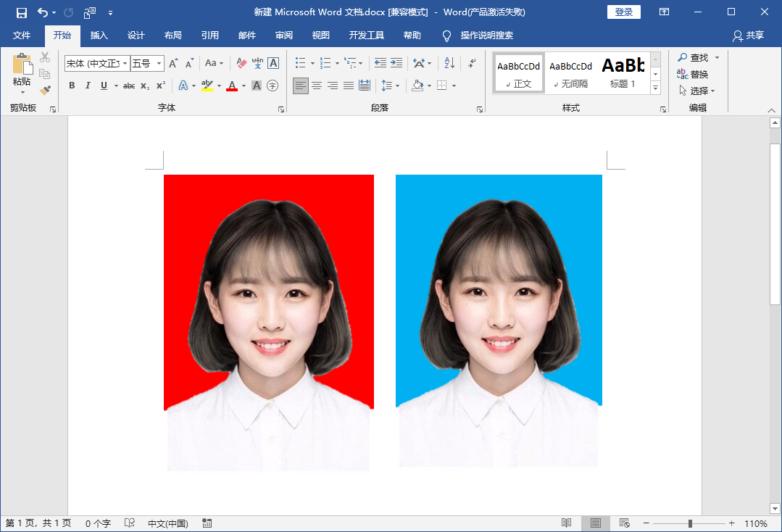Click the Sort A-Z icon
The width and height of the screenshot is (782, 532).
tap(449, 63)
